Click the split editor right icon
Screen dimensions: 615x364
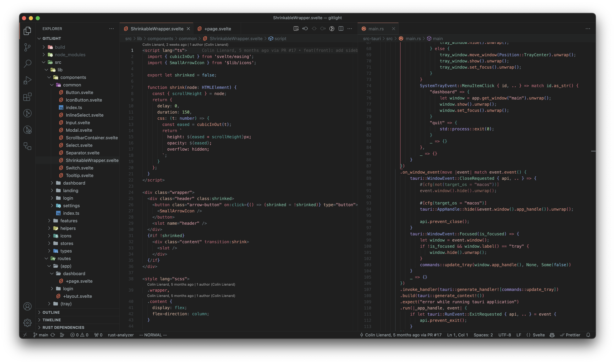[341, 29]
